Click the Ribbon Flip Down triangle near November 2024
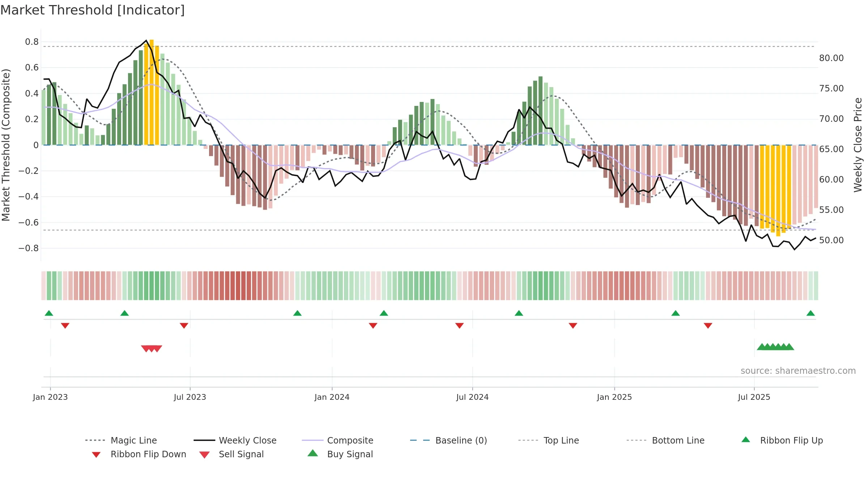This screenshot has height=488, width=868. tap(573, 326)
